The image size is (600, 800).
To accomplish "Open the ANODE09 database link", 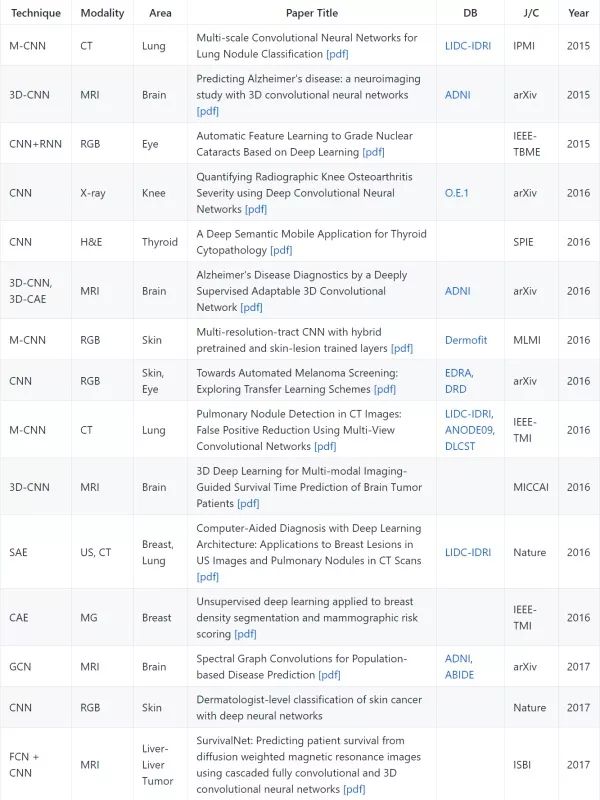I will [468, 430].
